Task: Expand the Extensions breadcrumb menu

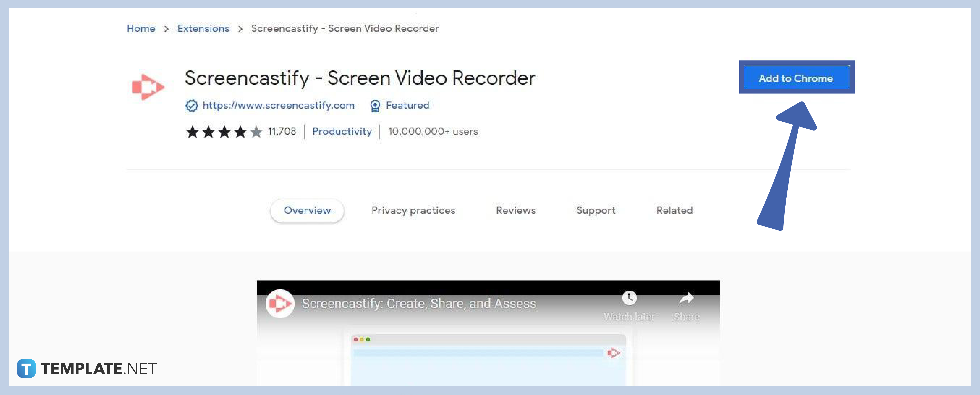Action: 203,29
